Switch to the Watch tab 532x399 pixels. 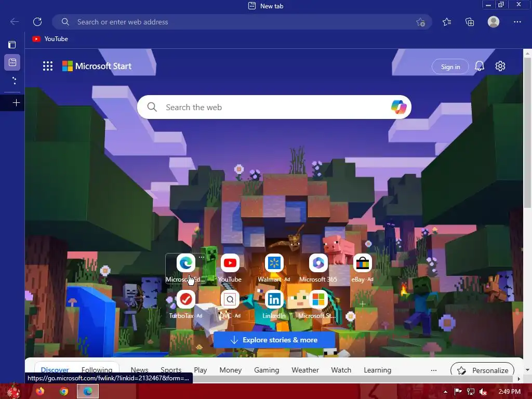pyautogui.click(x=341, y=370)
